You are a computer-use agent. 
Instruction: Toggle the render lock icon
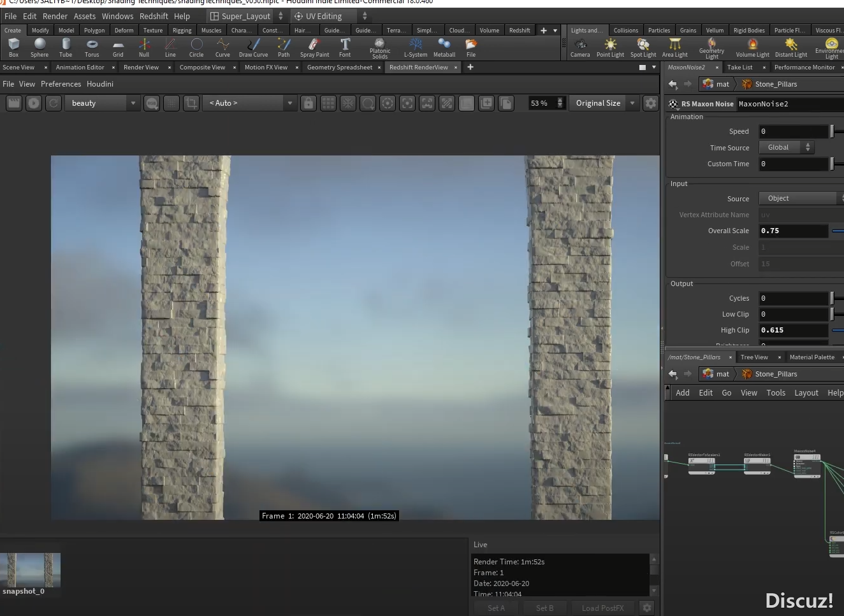[309, 103]
